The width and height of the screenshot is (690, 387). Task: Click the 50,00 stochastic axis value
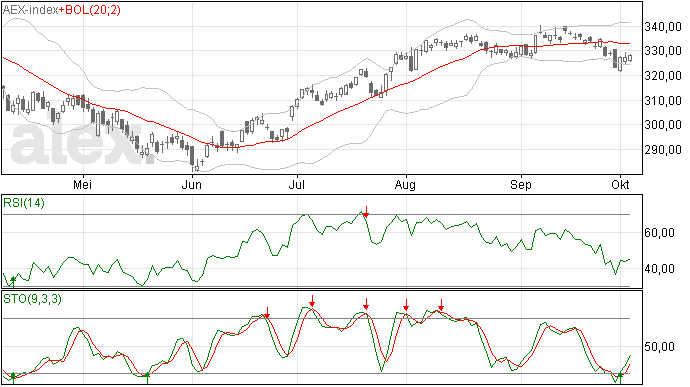(x=659, y=347)
